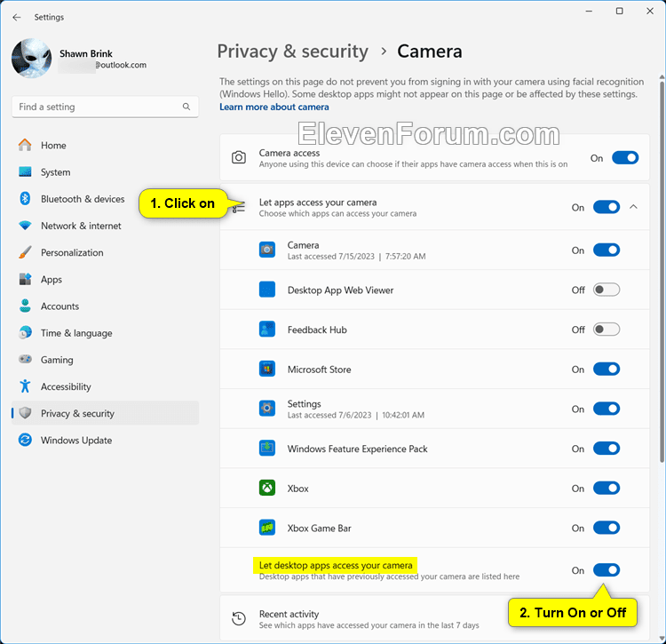Screen dimensions: 666x644
Task: Go to Accessibility settings
Action: (105, 386)
